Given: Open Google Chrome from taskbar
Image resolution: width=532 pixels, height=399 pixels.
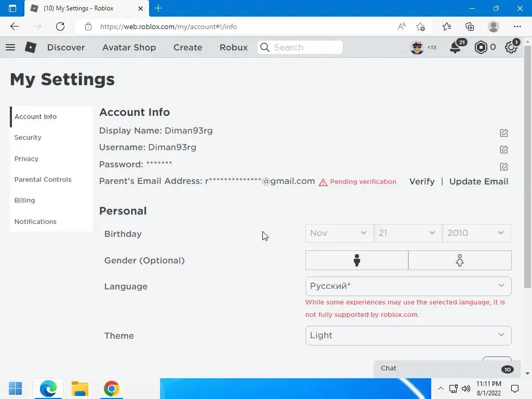Looking at the screenshot, I should pyautogui.click(x=112, y=389).
